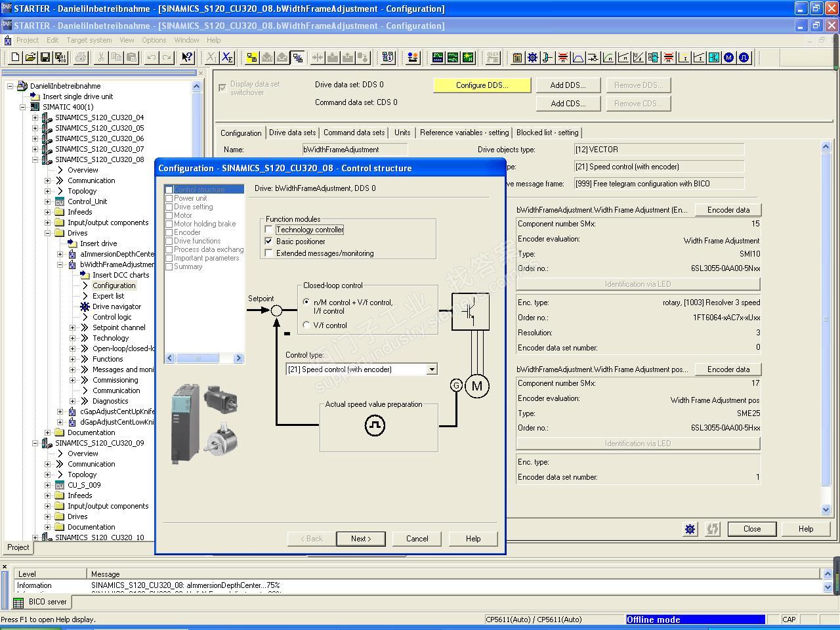Open the Target system menu
The width and height of the screenshot is (840, 630).
click(89, 40)
